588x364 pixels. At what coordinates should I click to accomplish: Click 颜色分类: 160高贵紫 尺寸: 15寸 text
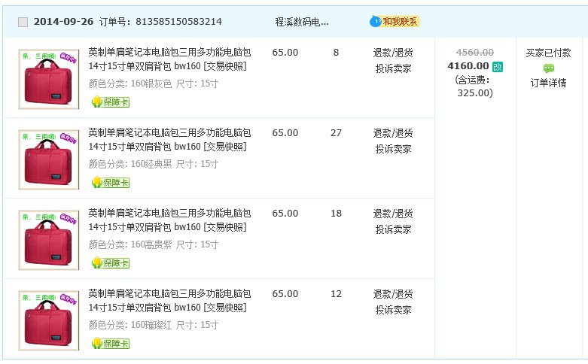pos(154,244)
